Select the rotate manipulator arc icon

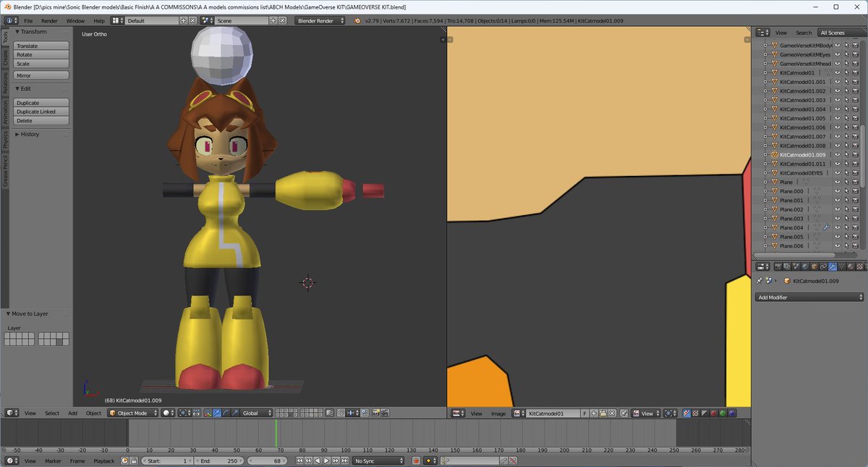pos(226,413)
